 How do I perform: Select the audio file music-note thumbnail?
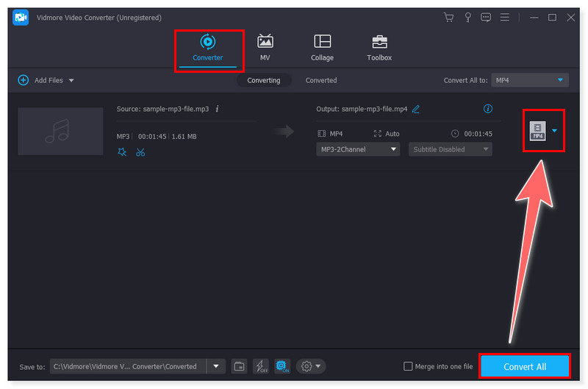(60, 131)
